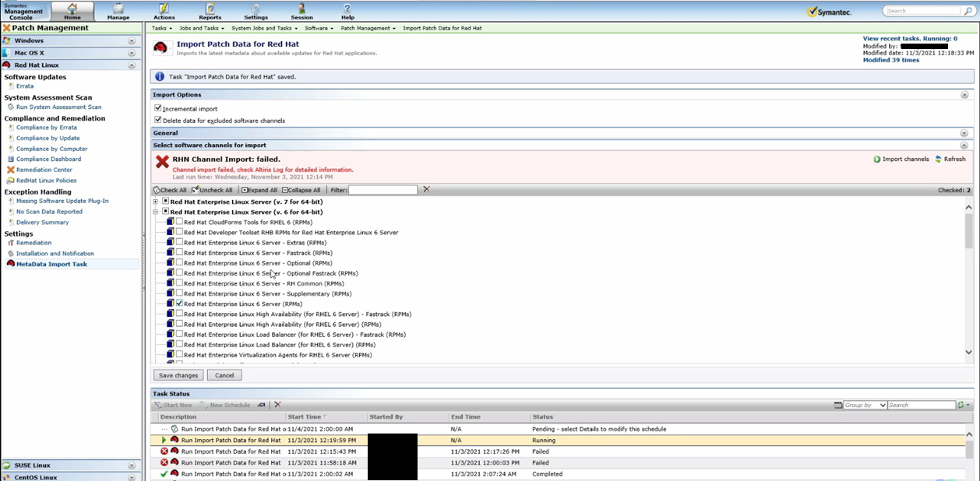
Task: Toggle checkbox for RHEL Server v. 7 for 64-bit
Action: coord(165,202)
